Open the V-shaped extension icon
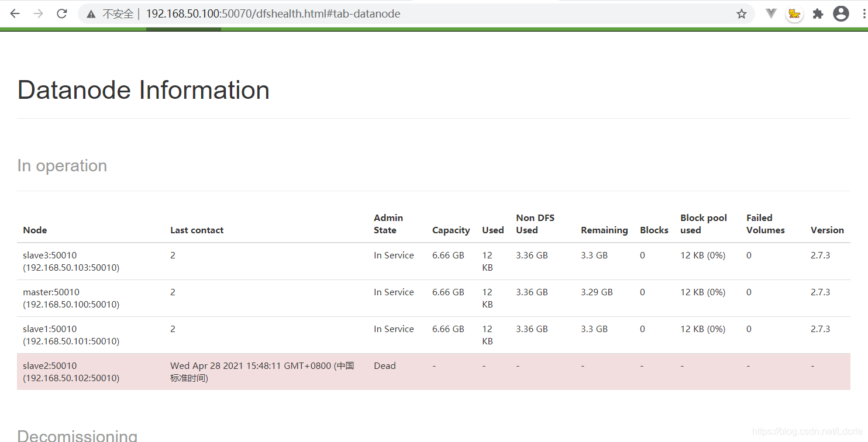This screenshot has width=868, height=442. click(771, 13)
